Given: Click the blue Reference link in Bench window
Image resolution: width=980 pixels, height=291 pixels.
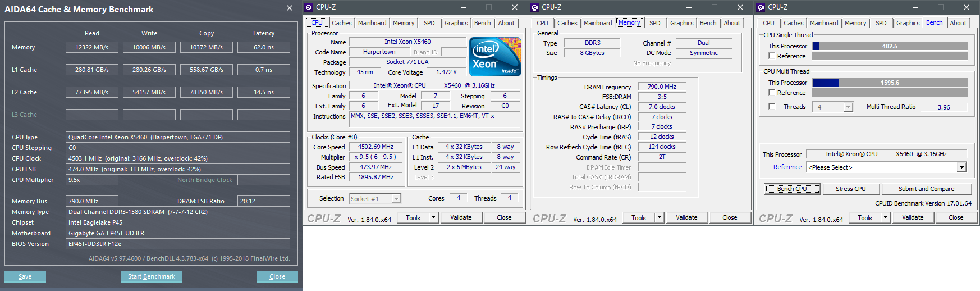Looking at the screenshot, I should 787,167.
